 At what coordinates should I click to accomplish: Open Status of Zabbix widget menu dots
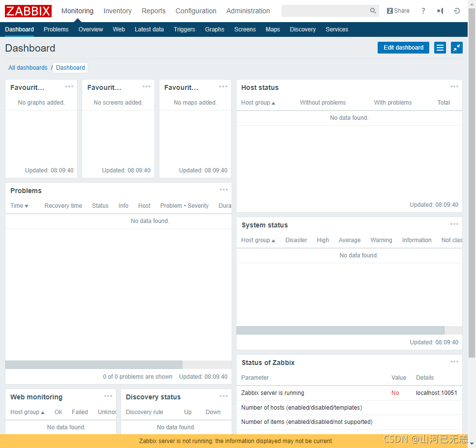tap(454, 362)
